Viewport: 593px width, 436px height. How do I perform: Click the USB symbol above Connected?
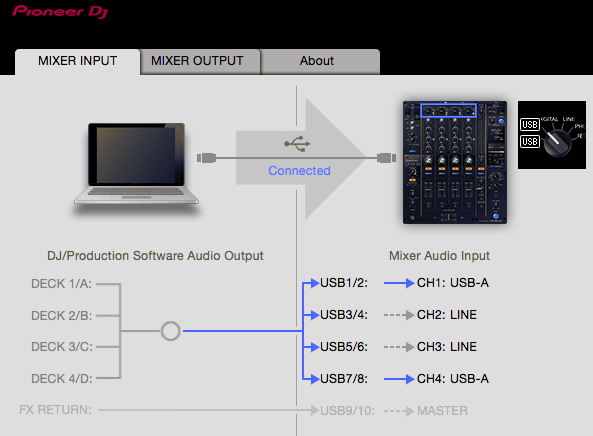[x=297, y=144]
